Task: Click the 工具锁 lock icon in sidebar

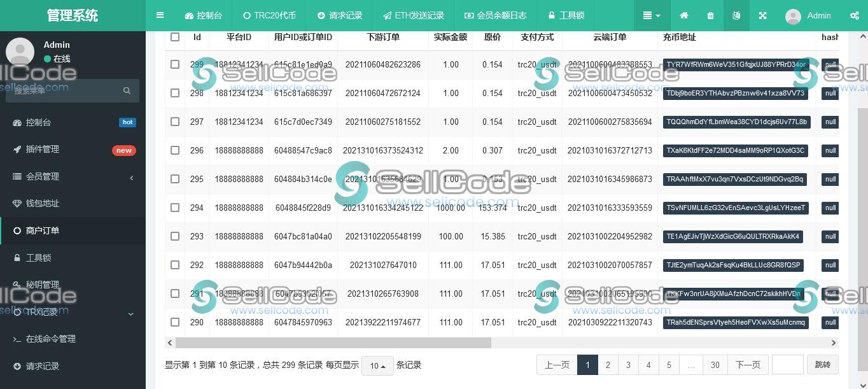Action: tap(17, 258)
